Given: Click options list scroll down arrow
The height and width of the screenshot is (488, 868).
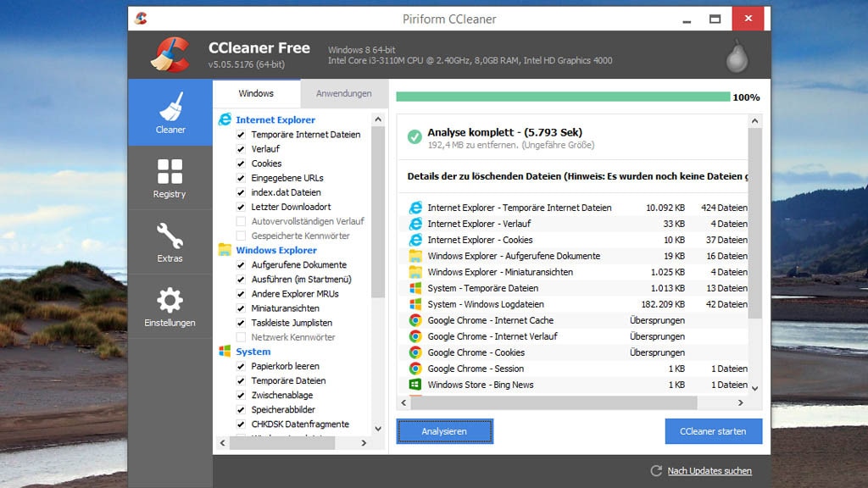Looking at the screenshot, I should (x=378, y=429).
